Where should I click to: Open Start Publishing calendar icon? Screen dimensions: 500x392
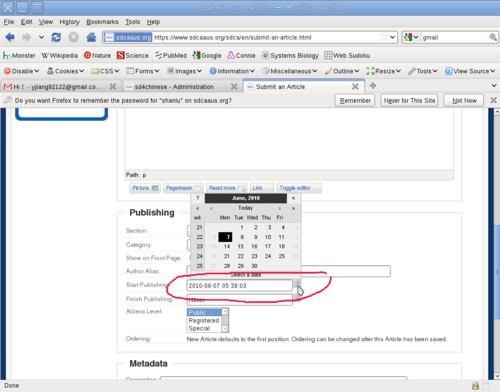click(x=297, y=284)
